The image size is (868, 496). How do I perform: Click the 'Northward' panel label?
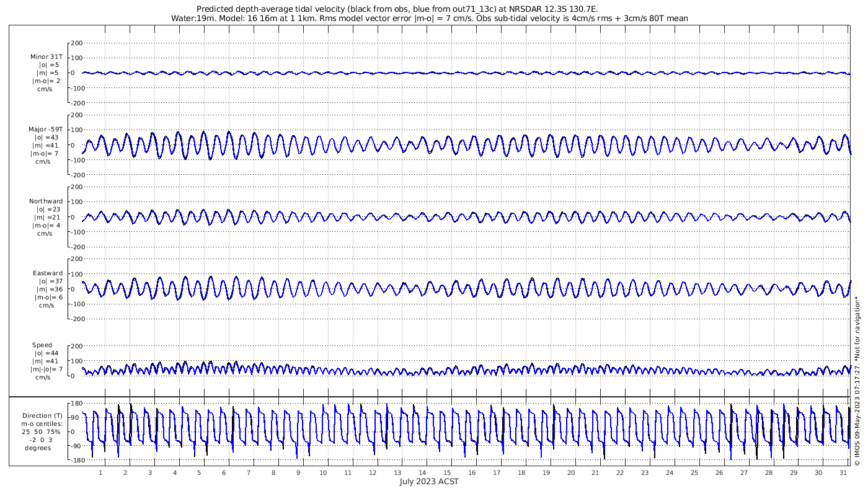tap(46, 201)
